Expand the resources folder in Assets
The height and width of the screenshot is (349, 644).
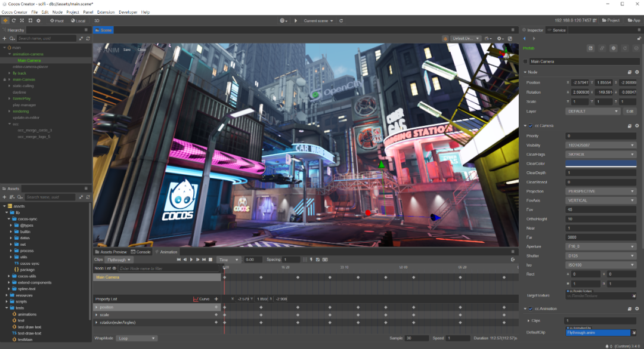tap(7, 295)
